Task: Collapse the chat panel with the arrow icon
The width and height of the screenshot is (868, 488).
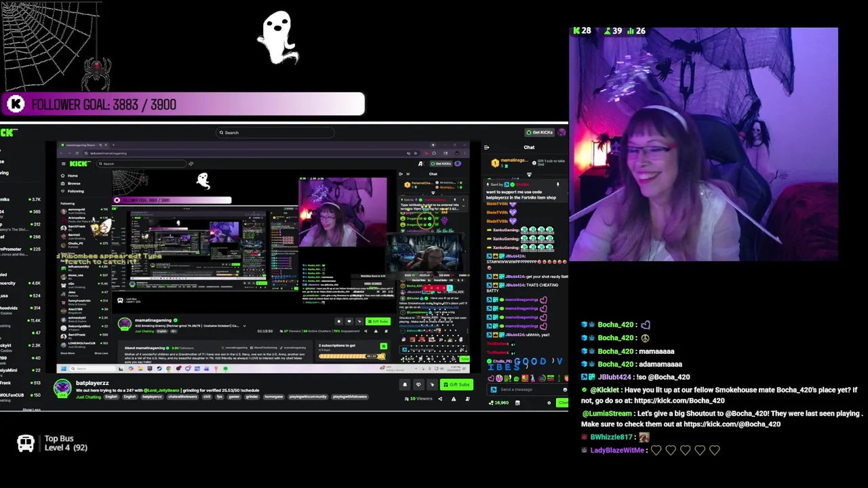Action: point(486,147)
